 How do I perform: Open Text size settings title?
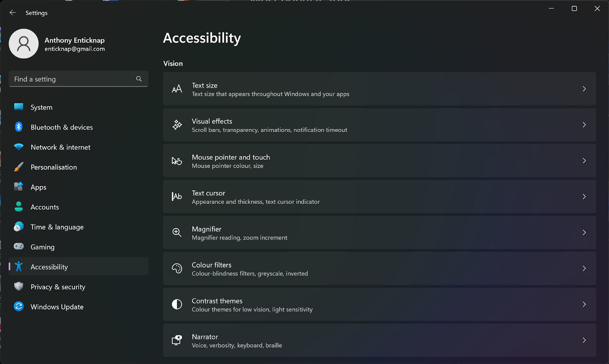click(204, 85)
